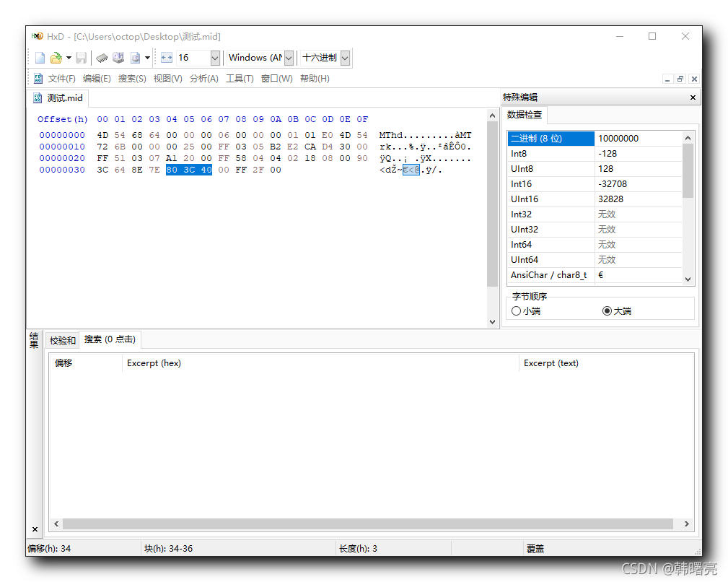The width and height of the screenshot is (728, 582).
Task: Switch to the 校验和 results tab
Action: [x=62, y=341]
